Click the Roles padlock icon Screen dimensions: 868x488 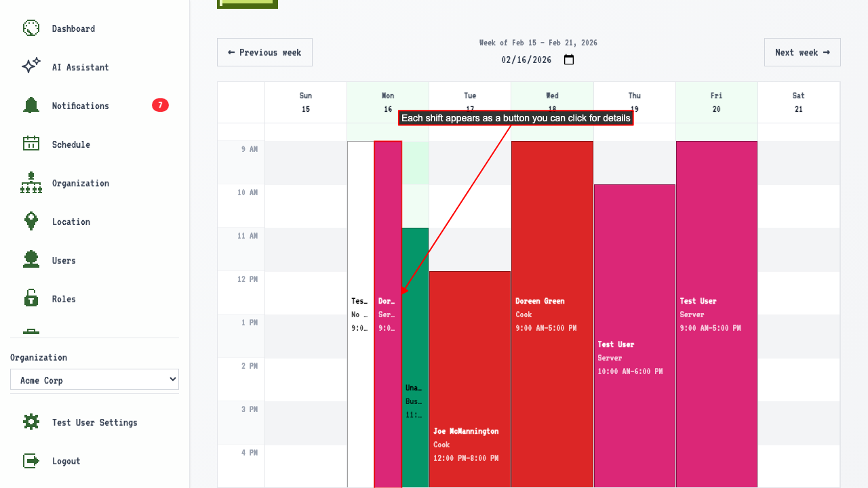(x=31, y=299)
